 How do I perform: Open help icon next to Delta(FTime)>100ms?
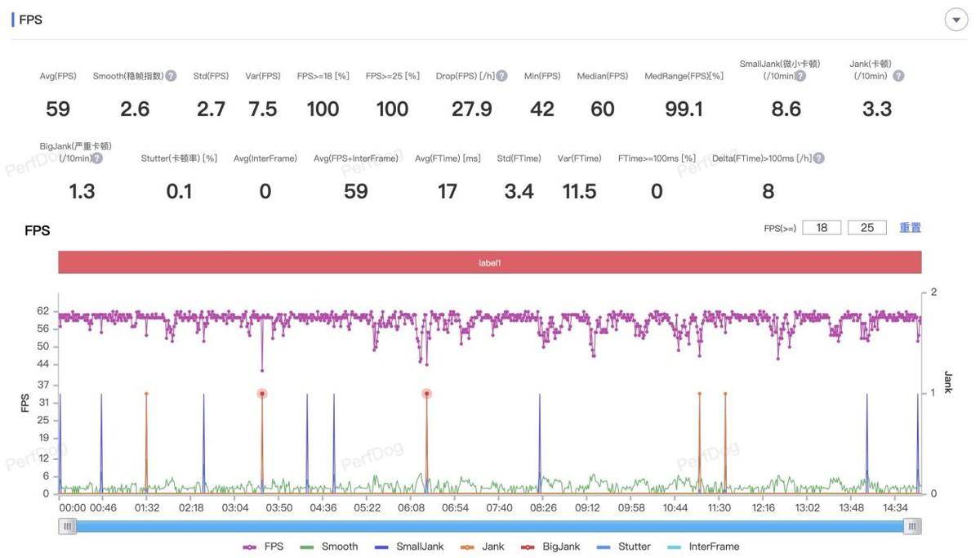(818, 158)
